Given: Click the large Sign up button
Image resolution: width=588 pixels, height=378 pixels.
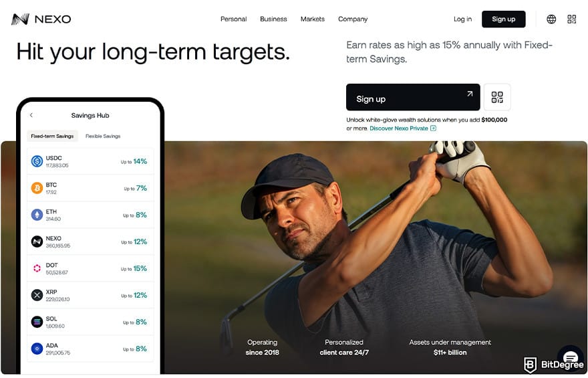Looking at the screenshot, I should click(x=413, y=97).
